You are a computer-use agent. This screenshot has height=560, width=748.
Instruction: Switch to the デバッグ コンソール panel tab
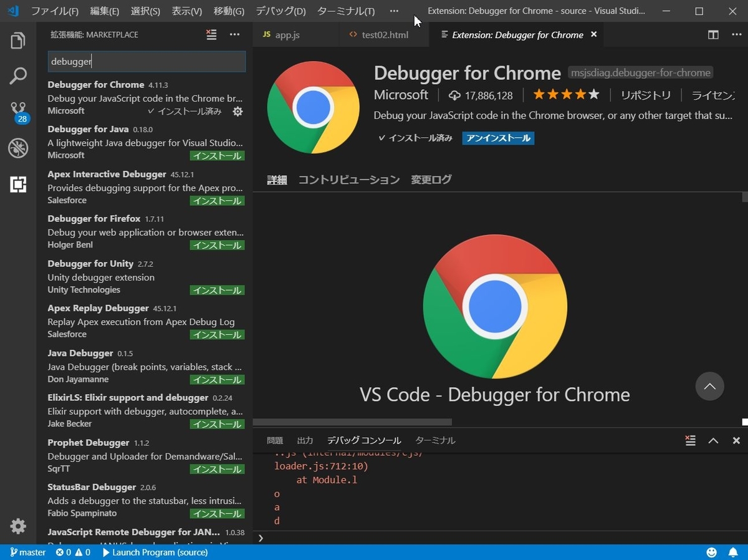point(364,440)
